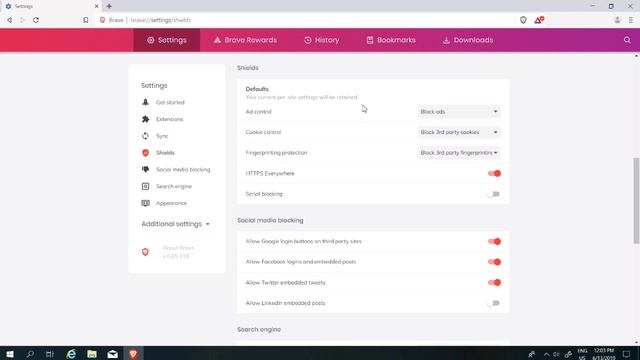Click the page vertical scrollbar thumb
This screenshot has width=640, height=360.
636,201
